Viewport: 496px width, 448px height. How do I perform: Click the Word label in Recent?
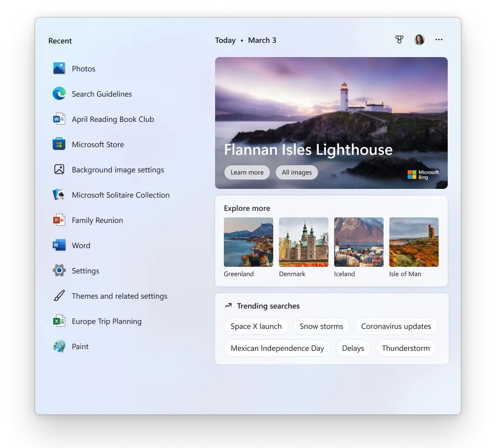tap(81, 246)
